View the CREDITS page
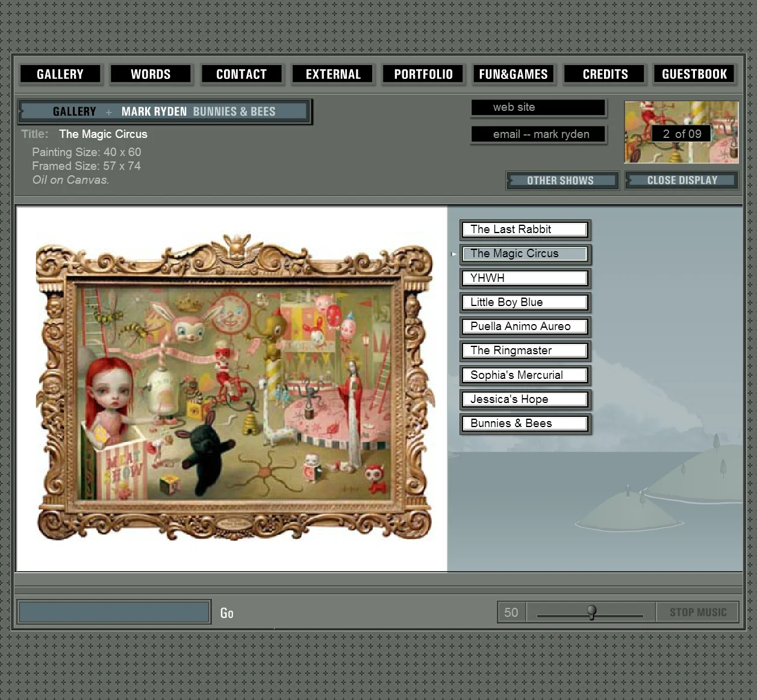The height and width of the screenshot is (700, 757). tap(605, 74)
